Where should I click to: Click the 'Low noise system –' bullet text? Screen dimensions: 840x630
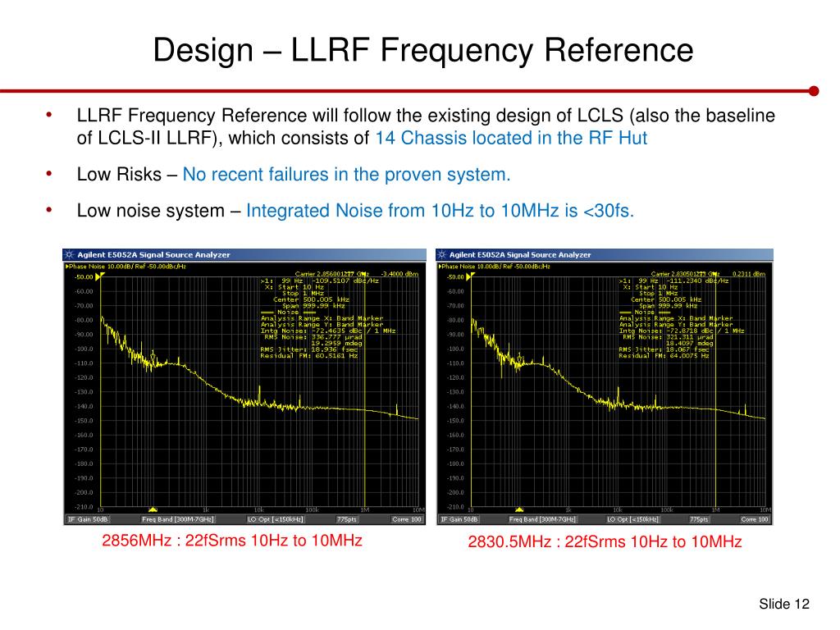(x=158, y=211)
